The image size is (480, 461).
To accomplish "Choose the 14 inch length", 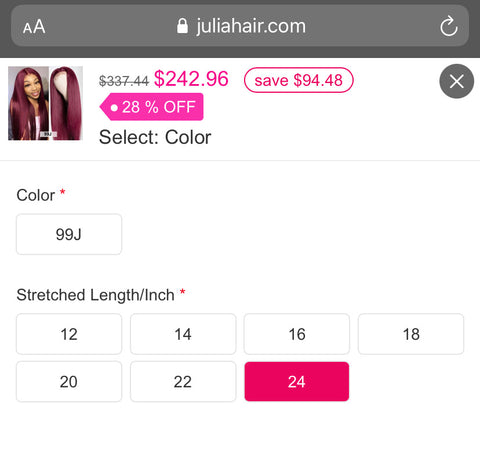I will [x=183, y=334].
